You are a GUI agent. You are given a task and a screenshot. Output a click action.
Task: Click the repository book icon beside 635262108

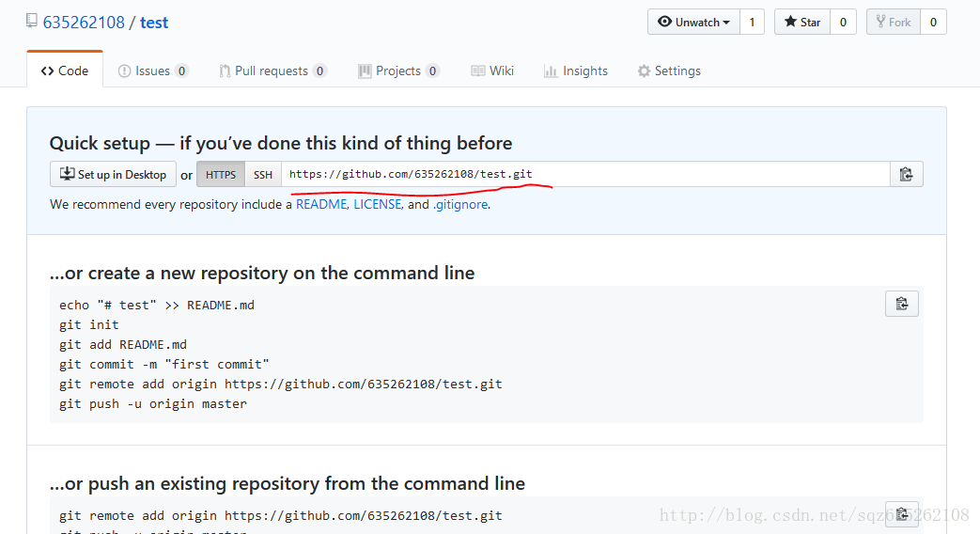tap(32, 22)
